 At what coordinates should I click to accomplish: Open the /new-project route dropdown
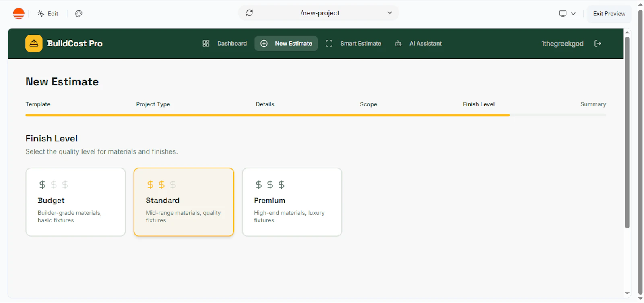[x=319, y=13]
